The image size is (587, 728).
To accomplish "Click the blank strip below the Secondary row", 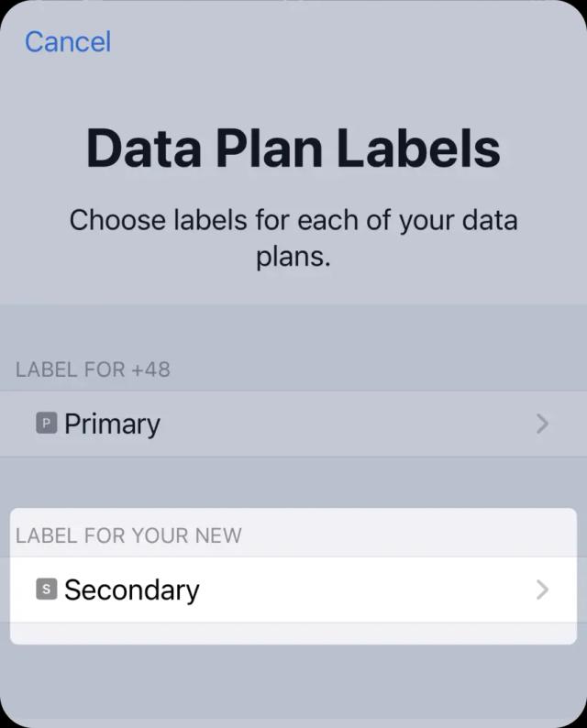I will [x=293, y=634].
